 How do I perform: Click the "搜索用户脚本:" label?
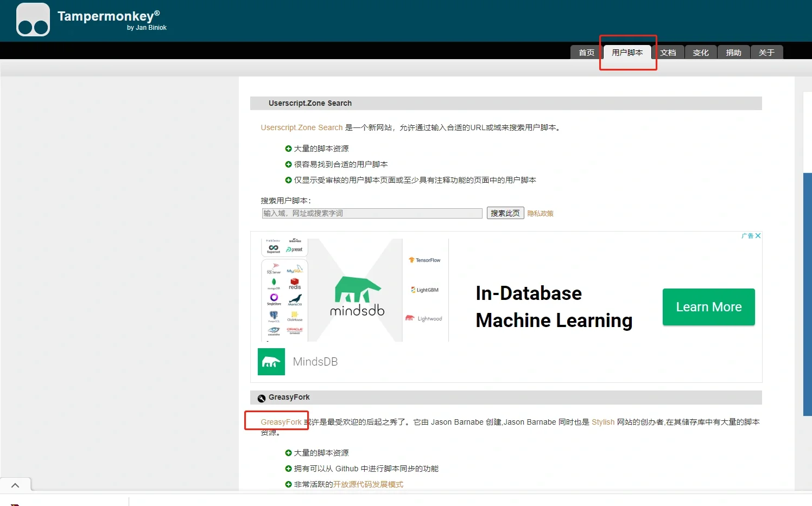[x=286, y=201]
